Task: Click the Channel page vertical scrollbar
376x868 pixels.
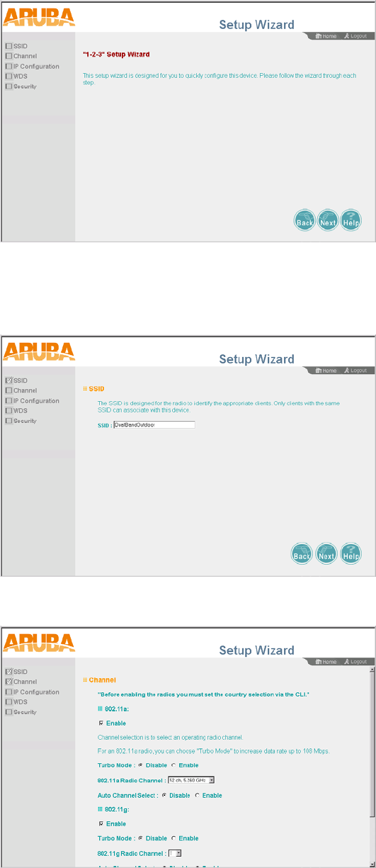Action: 372,768
